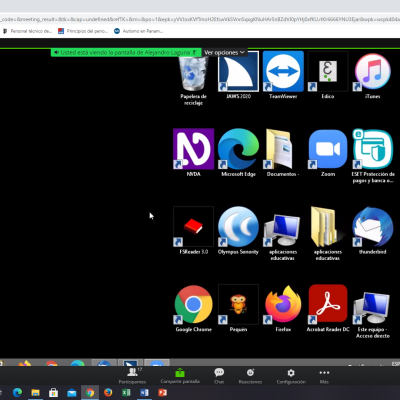
Task: Expand the Ver opciones dropdown
Action: click(x=224, y=52)
